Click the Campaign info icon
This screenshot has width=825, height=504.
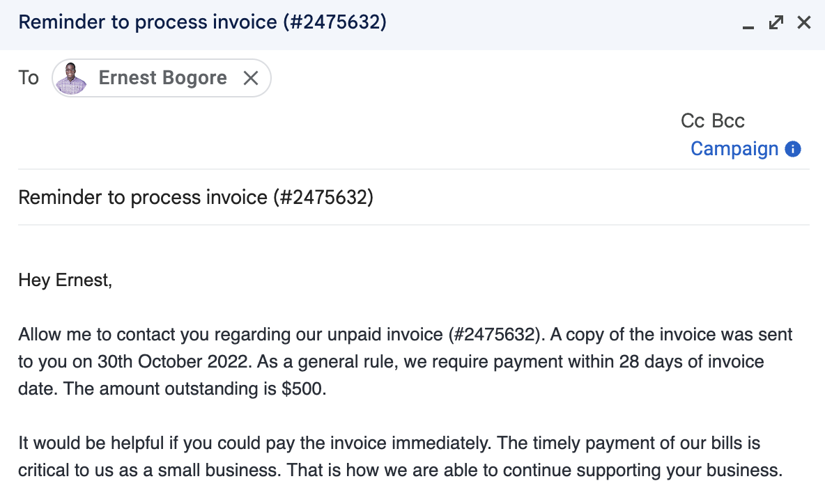[x=792, y=149]
